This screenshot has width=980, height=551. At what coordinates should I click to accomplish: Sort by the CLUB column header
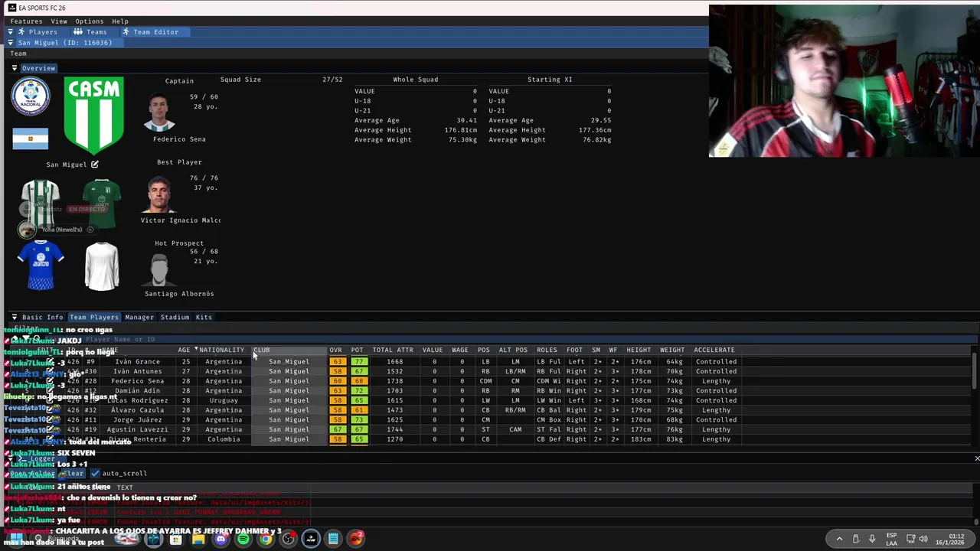click(x=262, y=350)
